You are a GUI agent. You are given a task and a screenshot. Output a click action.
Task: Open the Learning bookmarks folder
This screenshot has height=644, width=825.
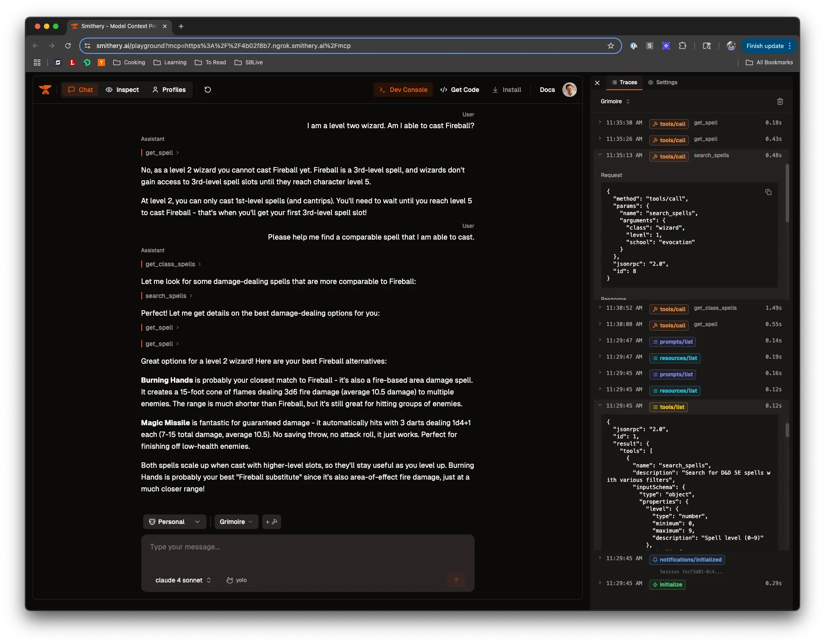point(170,62)
